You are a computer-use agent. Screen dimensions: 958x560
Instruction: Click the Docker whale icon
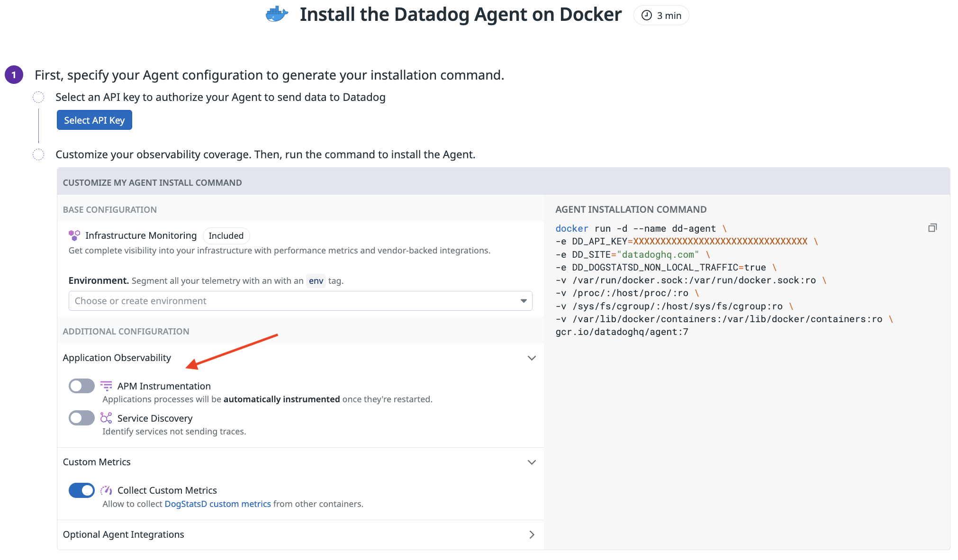tap(277, 15)
